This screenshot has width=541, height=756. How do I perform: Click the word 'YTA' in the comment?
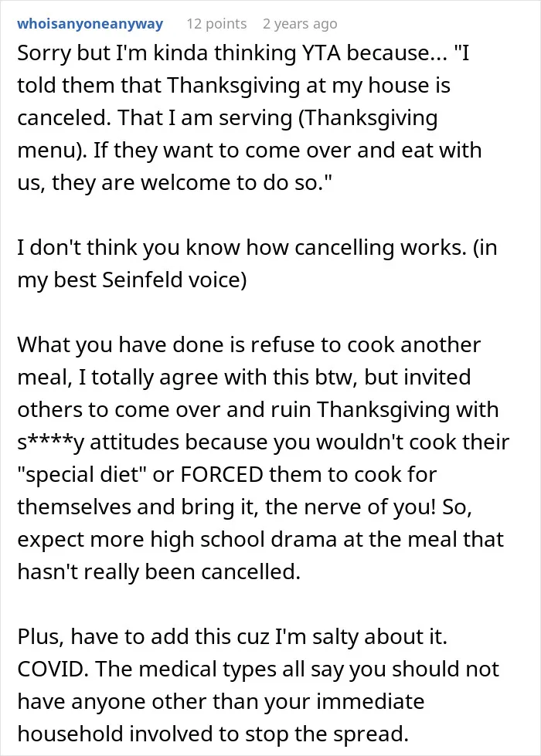(x=322, y=53)
